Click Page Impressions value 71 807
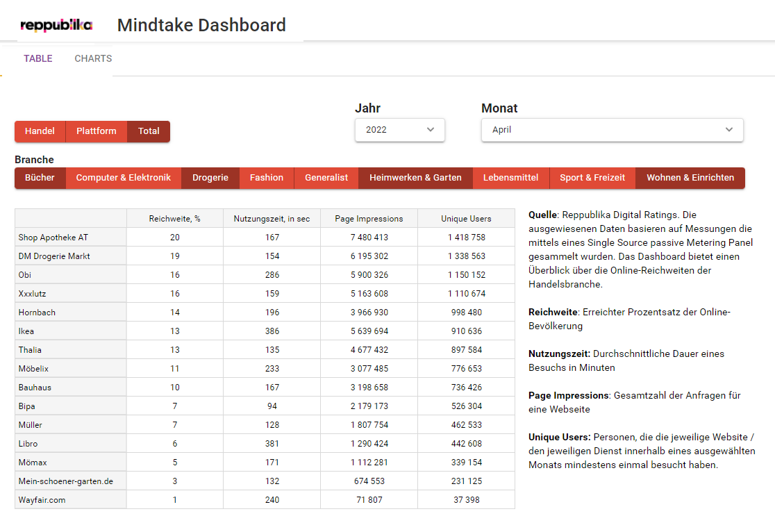 point(369,500)
